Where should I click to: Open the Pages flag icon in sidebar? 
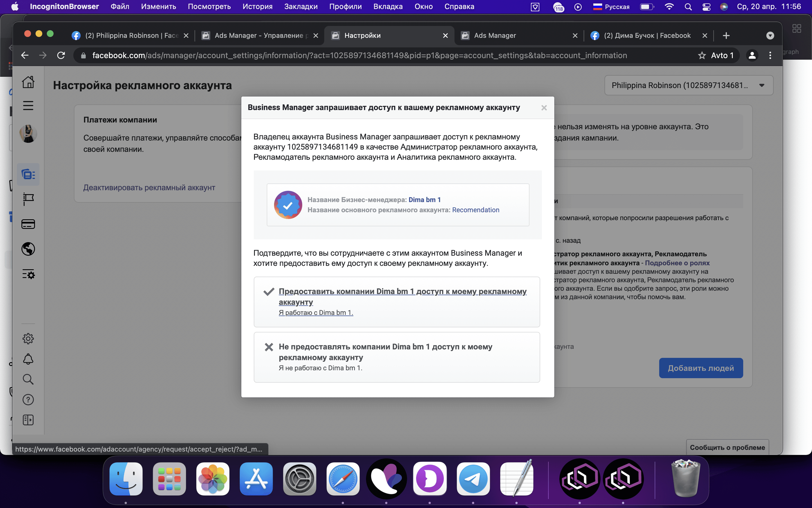[x=28, y=199]
